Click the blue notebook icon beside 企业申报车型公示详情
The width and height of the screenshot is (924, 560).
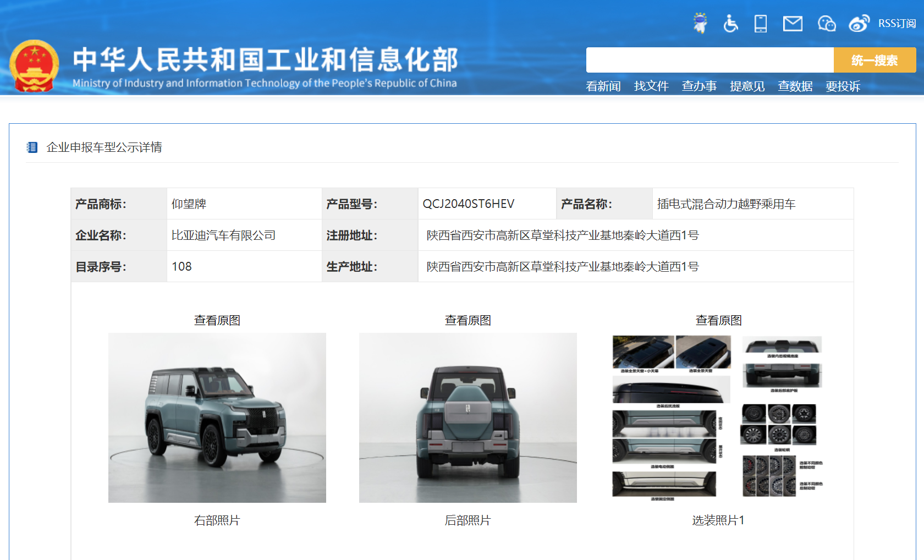point(32,147)
